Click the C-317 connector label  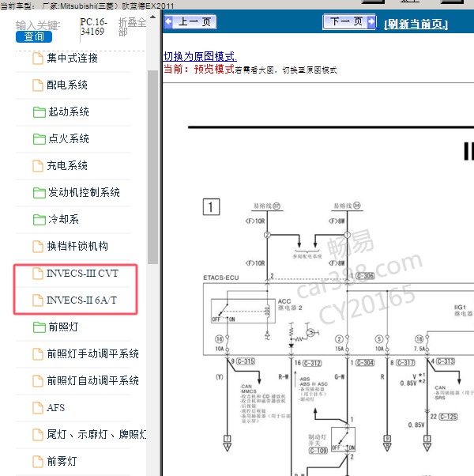coord(405,363)
